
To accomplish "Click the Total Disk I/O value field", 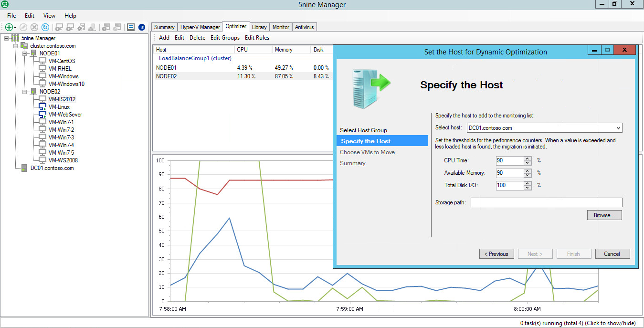I will (509, 186).
